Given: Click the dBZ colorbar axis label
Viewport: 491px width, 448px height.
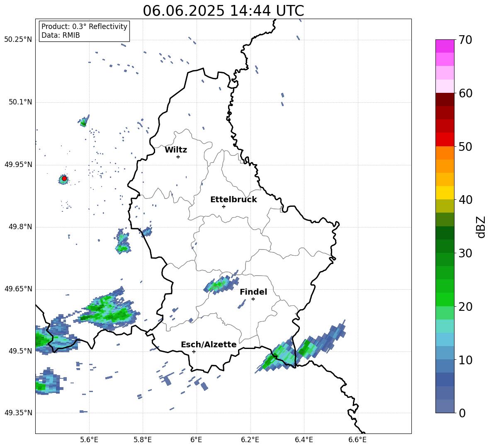Looking at the screenshot, I should pyautogui.click(x=481, y=227).
